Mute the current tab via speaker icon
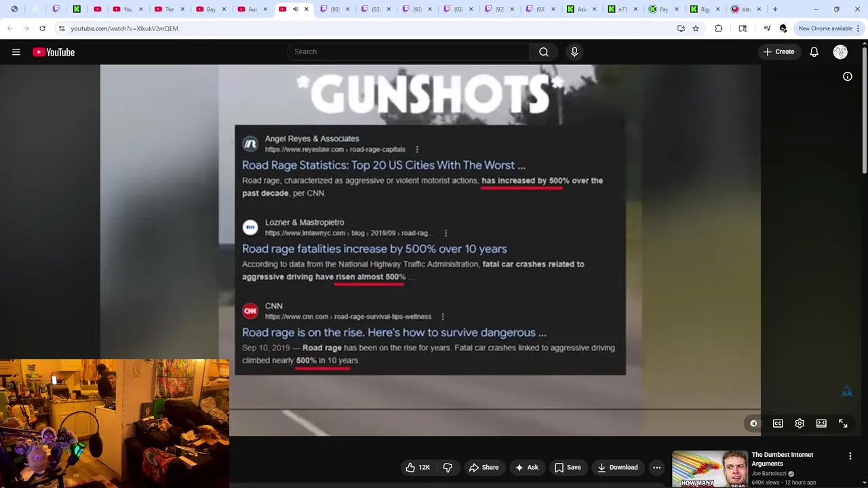 coord(295,9)
